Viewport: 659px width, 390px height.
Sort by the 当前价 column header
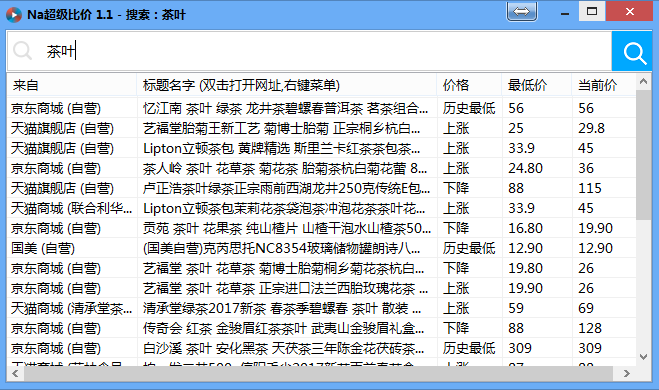coord(604,85)
